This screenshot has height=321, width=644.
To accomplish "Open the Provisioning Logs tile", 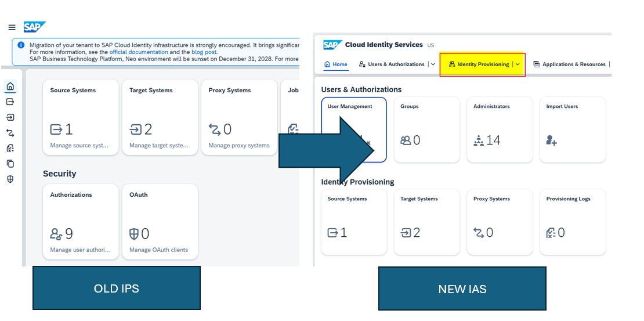I will coord(573,222).
